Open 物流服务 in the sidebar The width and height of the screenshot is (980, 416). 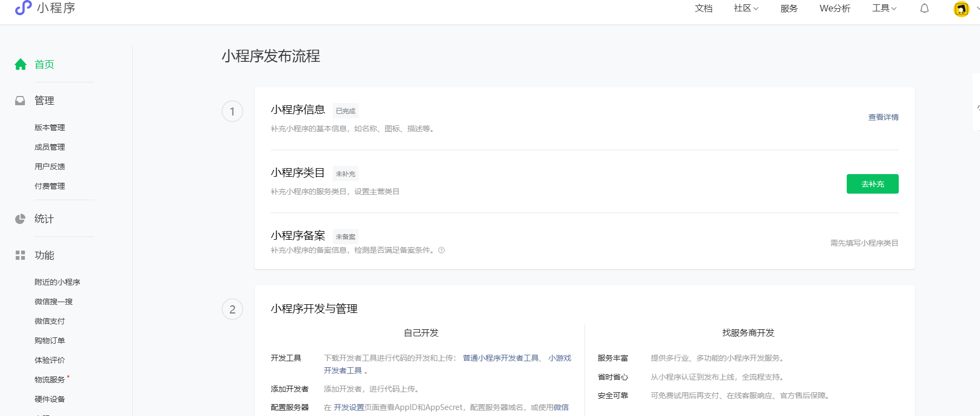[x=50, y=380]
